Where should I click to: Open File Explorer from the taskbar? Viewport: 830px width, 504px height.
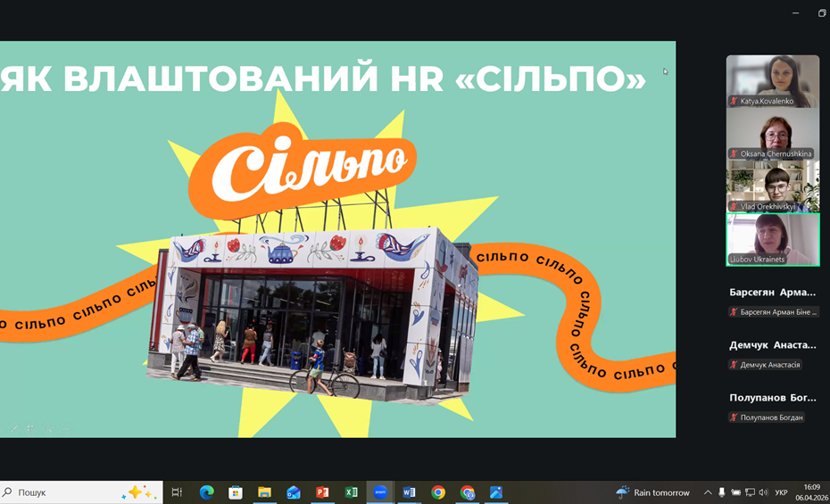click(x=264, y=492)
